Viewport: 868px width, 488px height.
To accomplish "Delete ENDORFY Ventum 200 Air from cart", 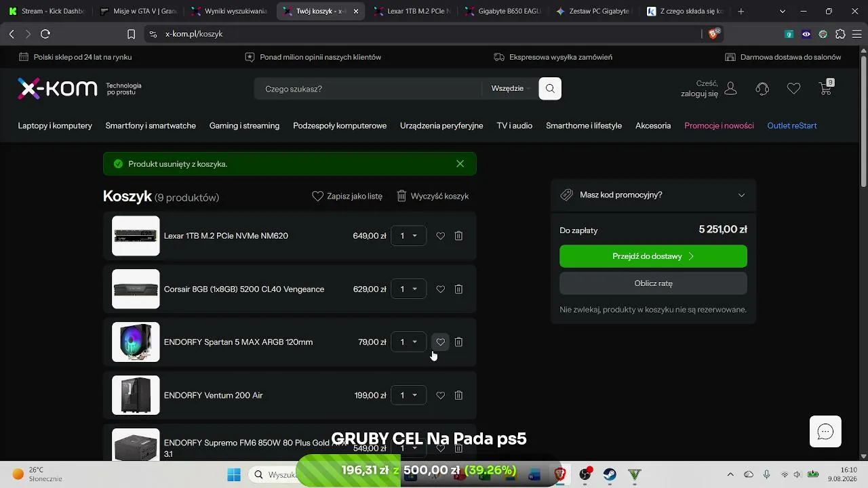I will (458, 395).
